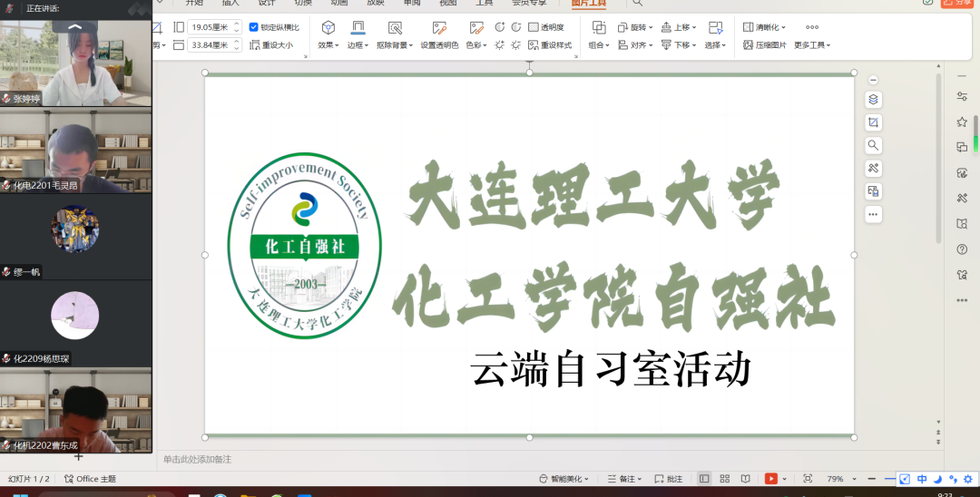Click the 上移 bring forward button
Screen dimensions: 980x497
click(678, 27)
